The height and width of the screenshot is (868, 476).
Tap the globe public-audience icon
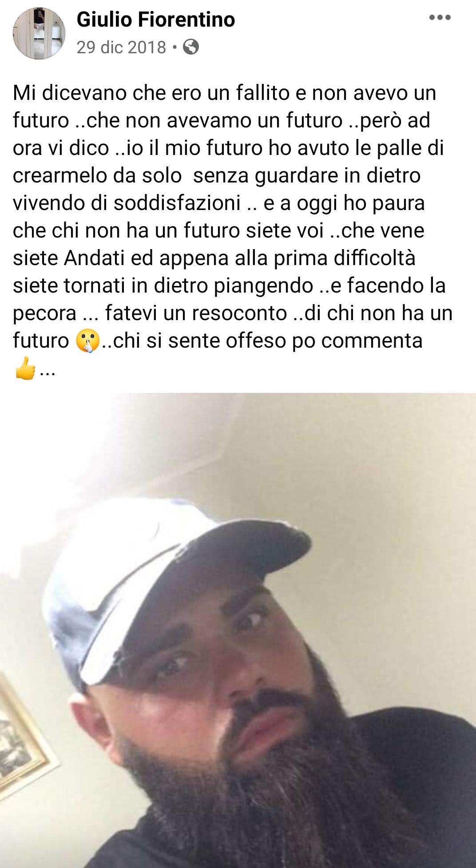pyautogui.click(x=191, y=47)
